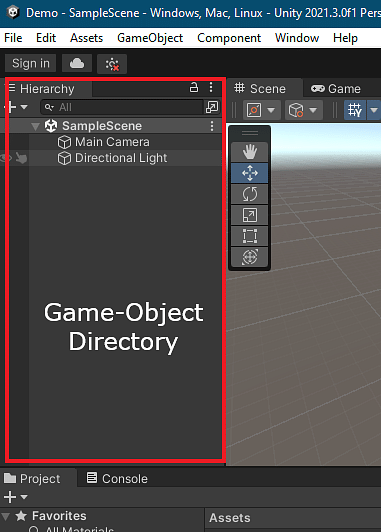Click the tools overlay drag handle
Screen dimensions: 381x532
[250, 133]
